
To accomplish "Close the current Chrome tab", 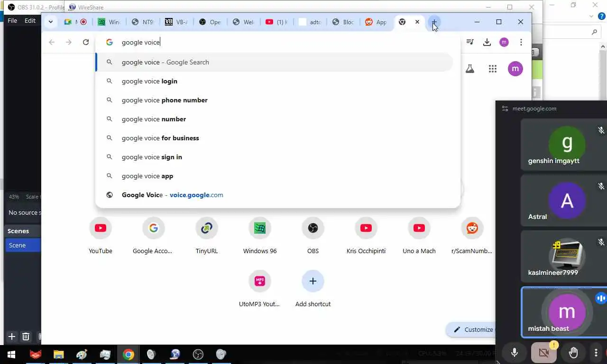I will [x=417, y=22].
